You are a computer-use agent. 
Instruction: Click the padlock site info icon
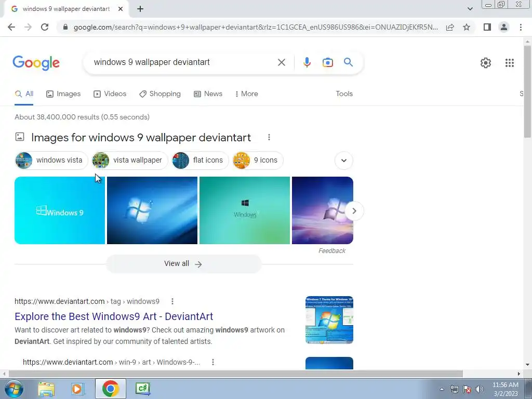tap(65, 27)
